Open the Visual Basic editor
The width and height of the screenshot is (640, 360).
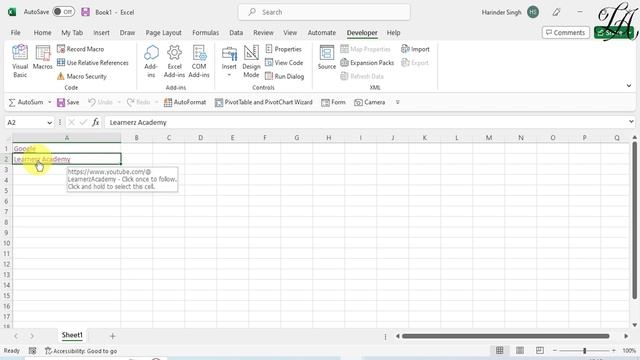pos(20,61)
